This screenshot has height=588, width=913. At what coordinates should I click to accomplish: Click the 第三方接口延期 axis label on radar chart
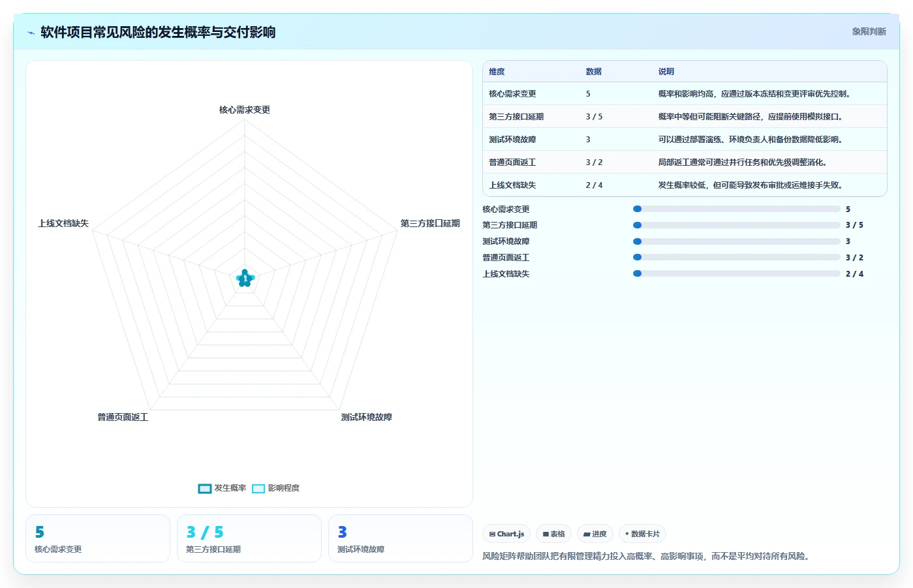pyautogui.click(x=430, y=223)
